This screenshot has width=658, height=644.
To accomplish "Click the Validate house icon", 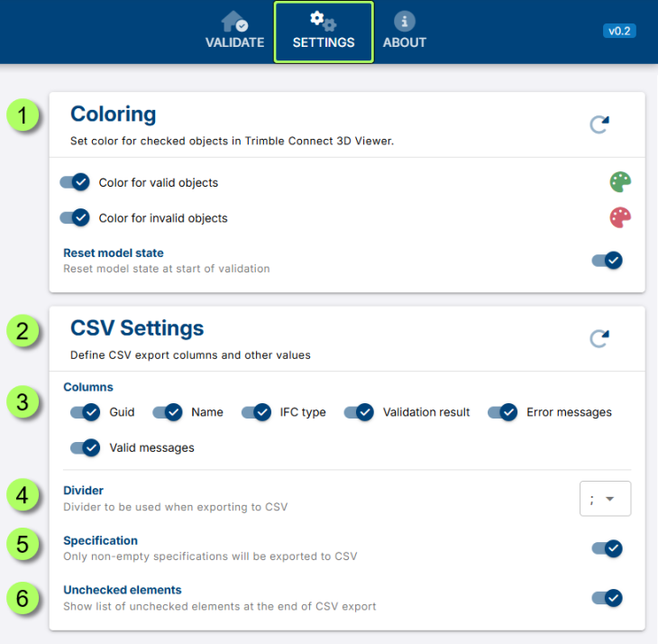I will [234, 21].
